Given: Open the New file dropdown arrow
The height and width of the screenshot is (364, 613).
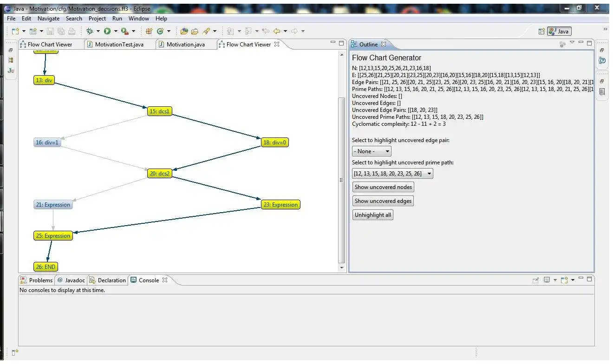Looking at the screenshot, I should pos(23,32).
